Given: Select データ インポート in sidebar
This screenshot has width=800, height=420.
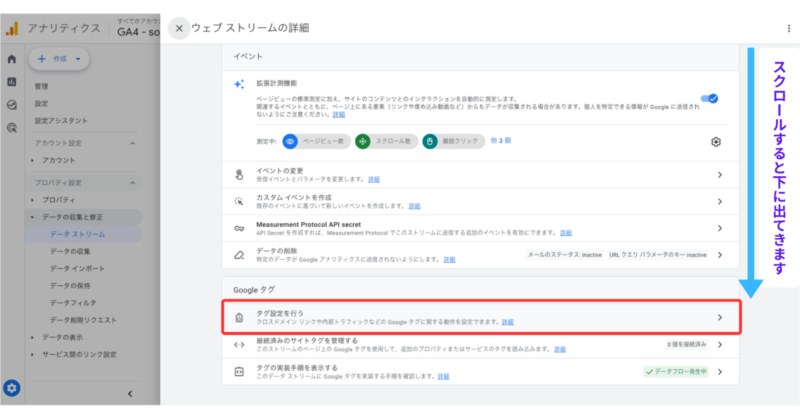Looking at the screenshot, I should tap(77, 268).
